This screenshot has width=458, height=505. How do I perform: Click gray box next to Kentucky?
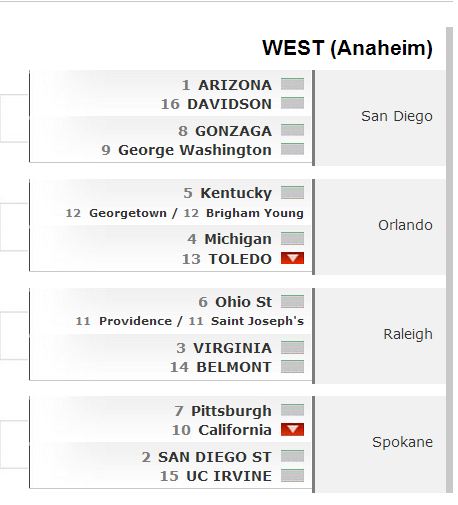coord(292,192)
